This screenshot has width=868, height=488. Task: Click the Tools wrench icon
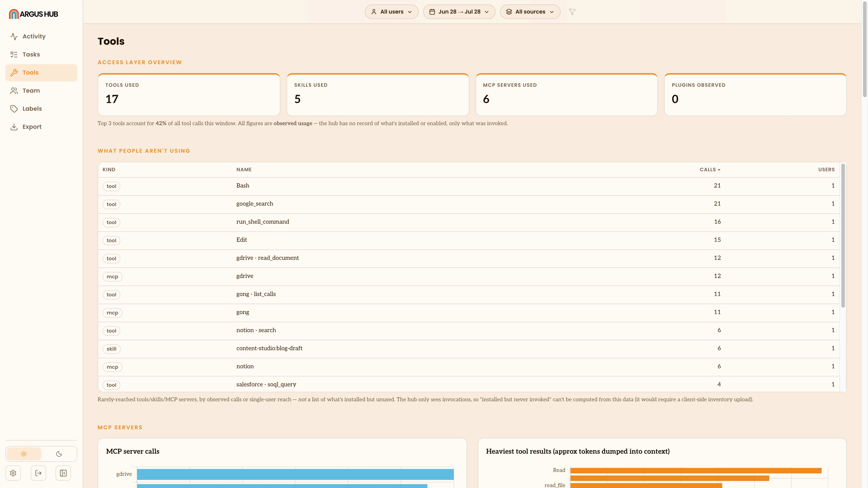(x=14, y=72)
